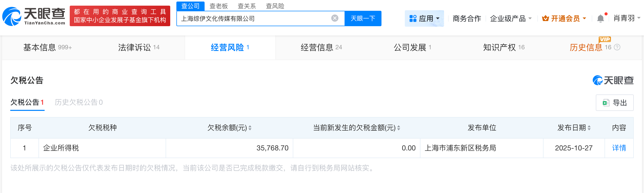Open the 商务合作 link

tap(467, 18)
